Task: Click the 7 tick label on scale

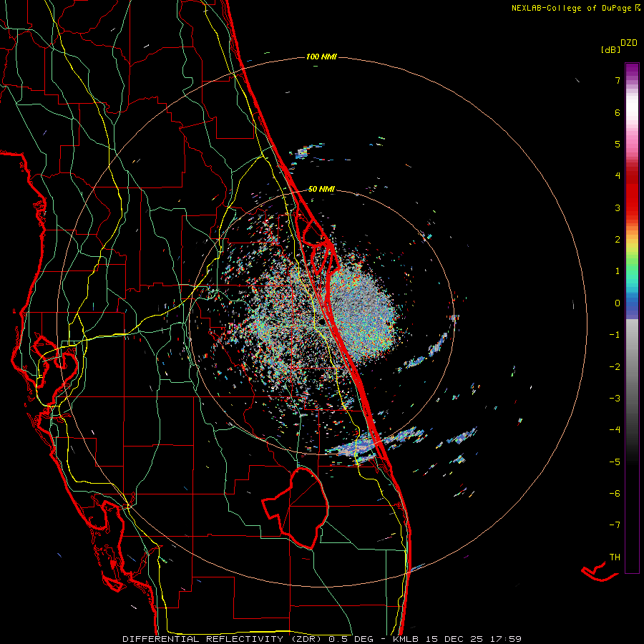Action: [x=618, y=80]
